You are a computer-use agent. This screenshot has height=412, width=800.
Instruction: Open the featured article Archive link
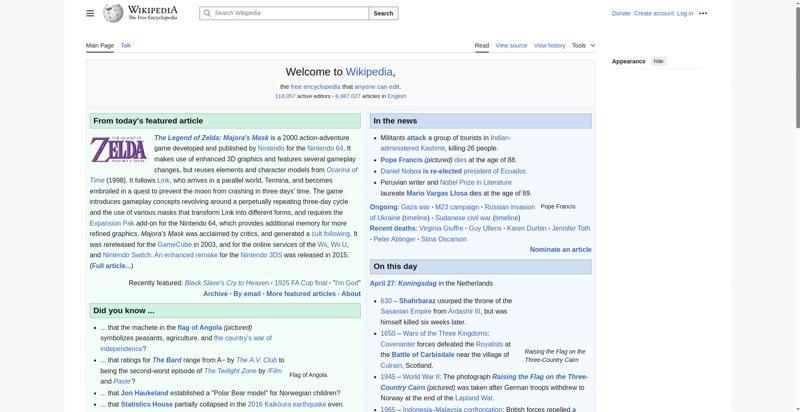215,294
